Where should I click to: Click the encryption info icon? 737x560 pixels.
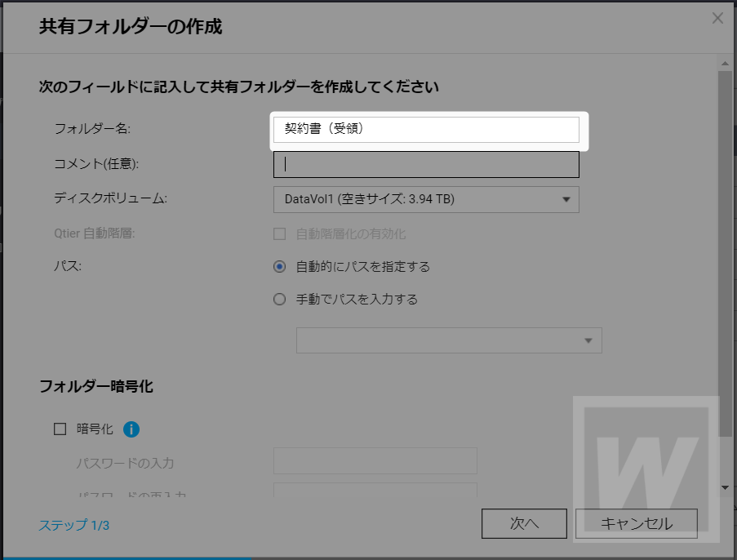131,429
